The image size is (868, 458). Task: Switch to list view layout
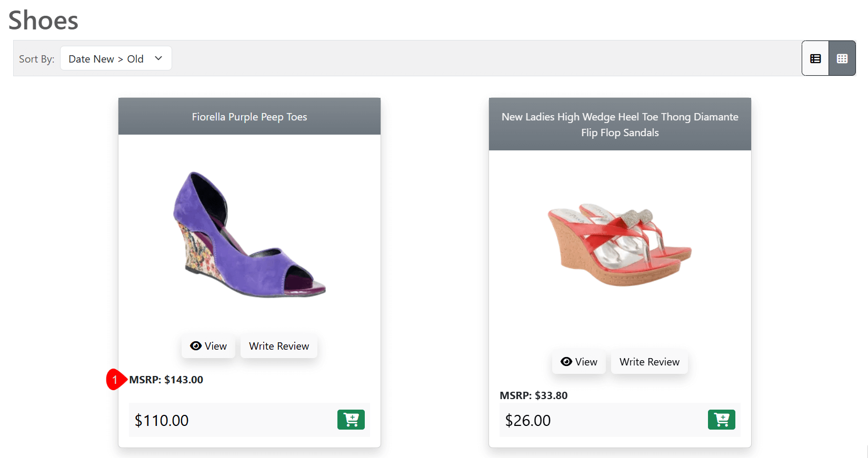click(815, 58)
